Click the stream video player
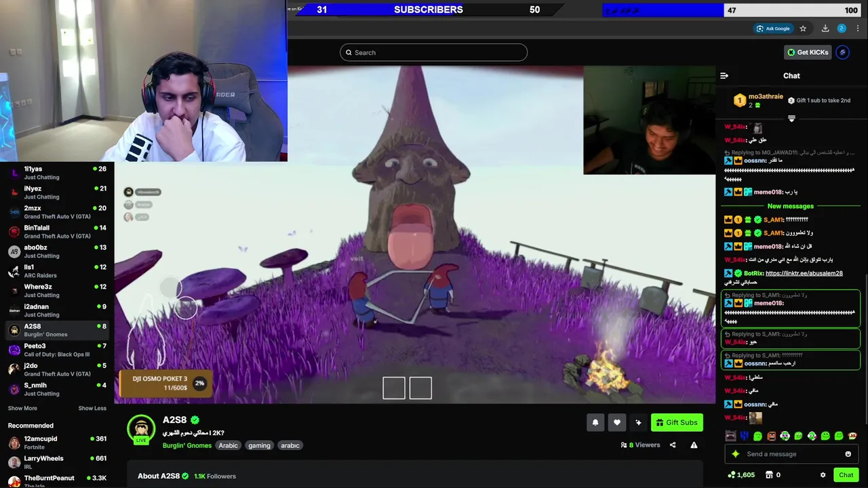This screenshot has width=868, height=488. pyautogui.click(x=414, y=235)
